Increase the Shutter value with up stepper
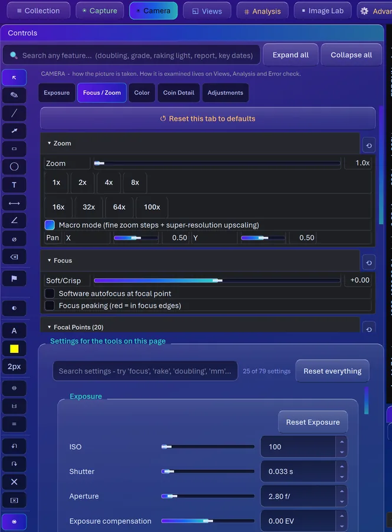 click(341, 466)
